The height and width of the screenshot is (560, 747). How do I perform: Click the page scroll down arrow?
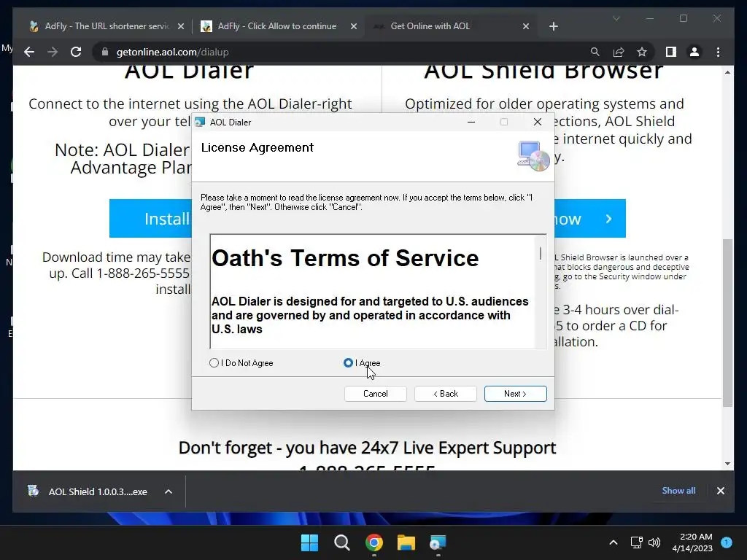click(x=727, y=463)
